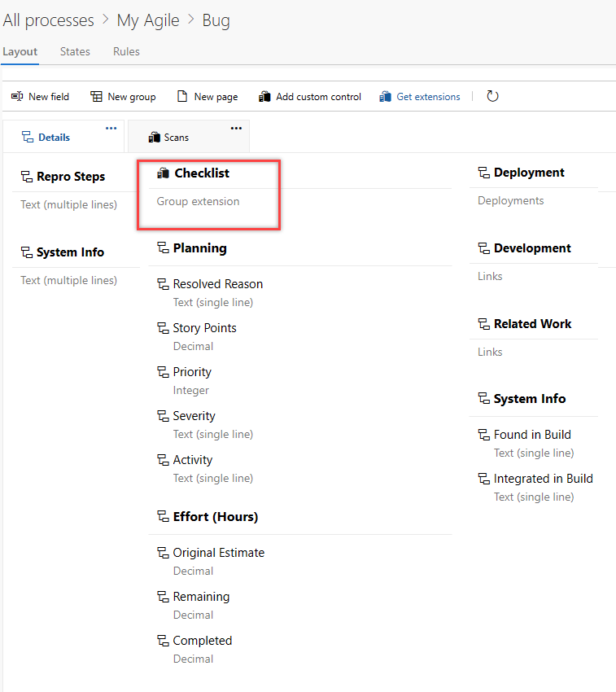Click the group extension icon beside Checklist
Viewport: 616px width, 692px height.
(163, 173)
